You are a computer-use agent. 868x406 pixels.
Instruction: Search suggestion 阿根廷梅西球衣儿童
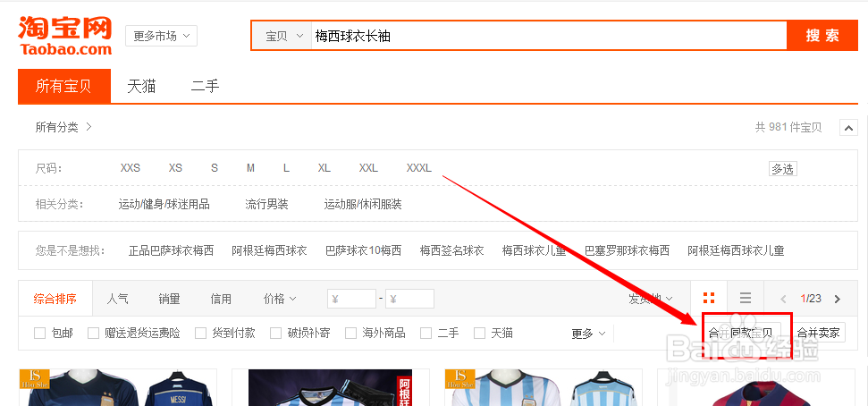coord(737,251)
